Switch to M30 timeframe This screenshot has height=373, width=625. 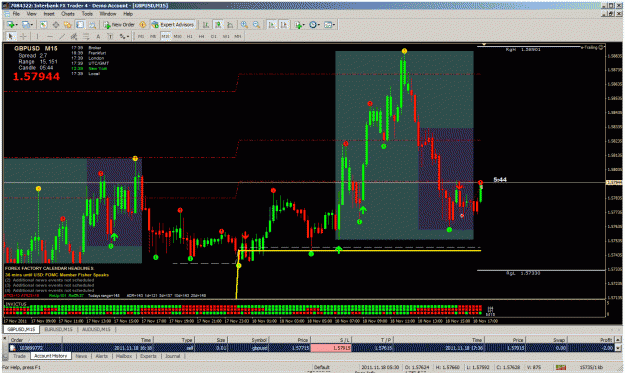(x=177, y=36)
